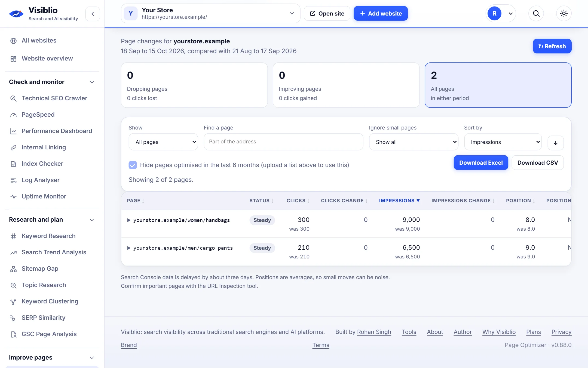Sort table by Clicks column header

tap(298, 201)
